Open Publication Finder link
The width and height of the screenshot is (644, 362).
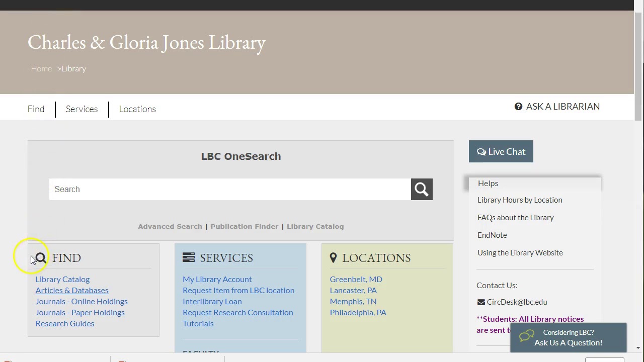(x=245, y=226)
